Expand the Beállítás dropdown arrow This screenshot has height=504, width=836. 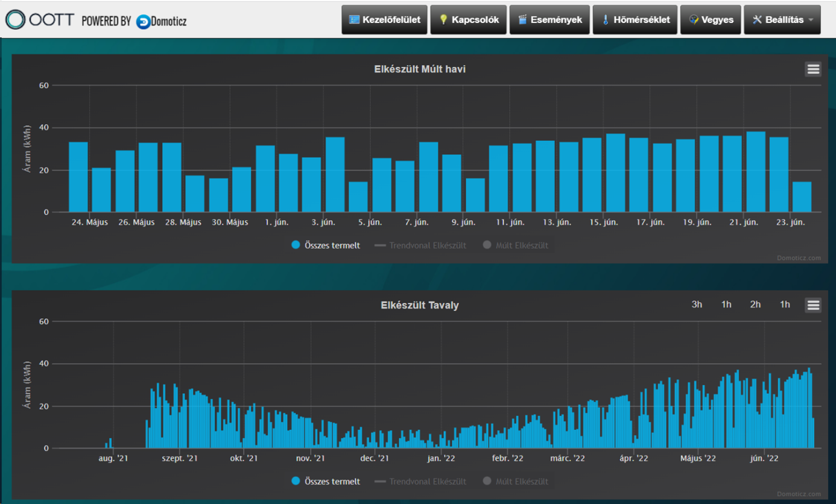[811, 20]
